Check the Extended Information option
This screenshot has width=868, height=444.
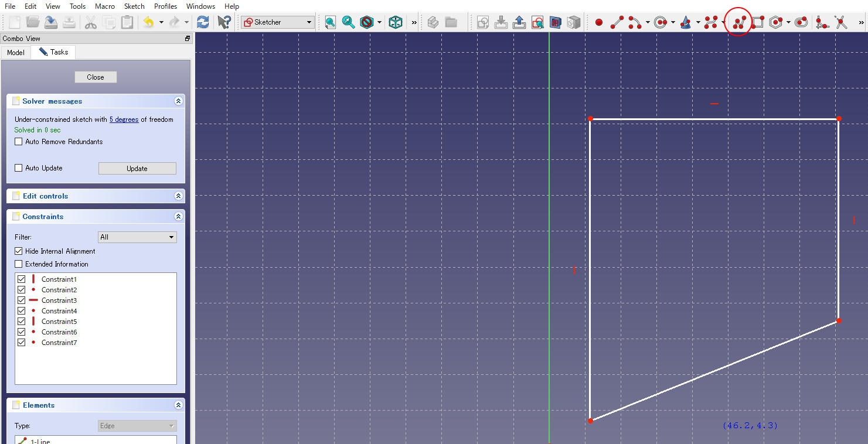pos(19,264)
